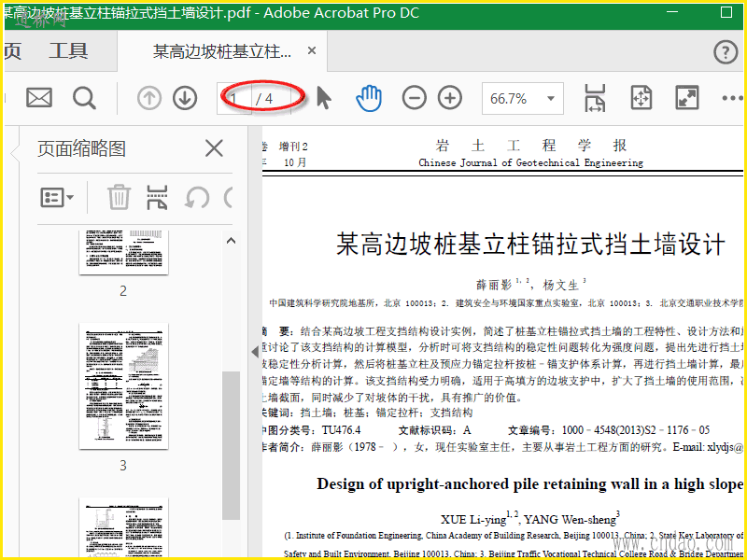Enter full screen mode icon
The height and width of the screenshot is (560, 747).
coord(687,98)
